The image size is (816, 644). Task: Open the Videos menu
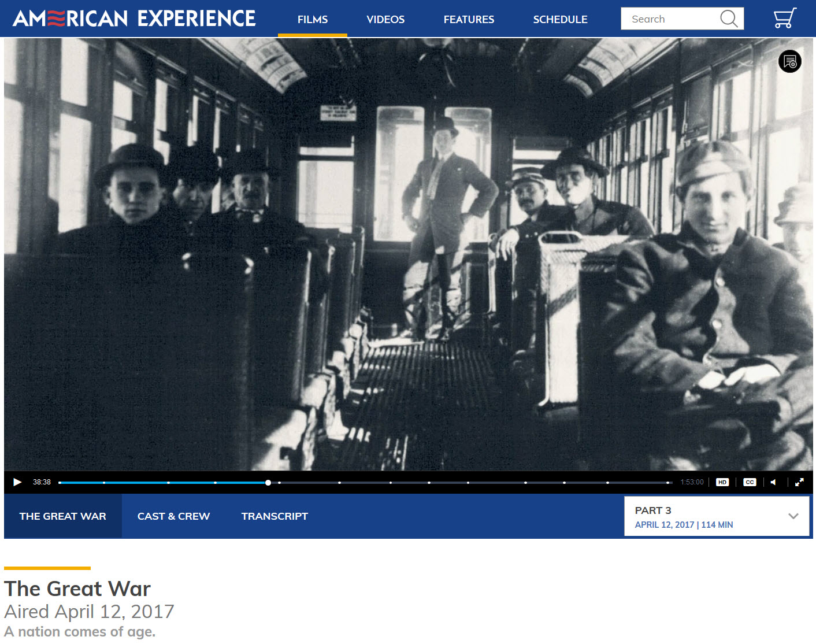click(385, 19)
